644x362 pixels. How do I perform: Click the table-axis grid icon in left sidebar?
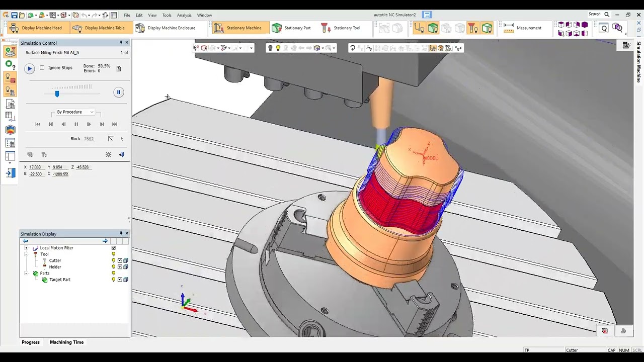(10, 117)
